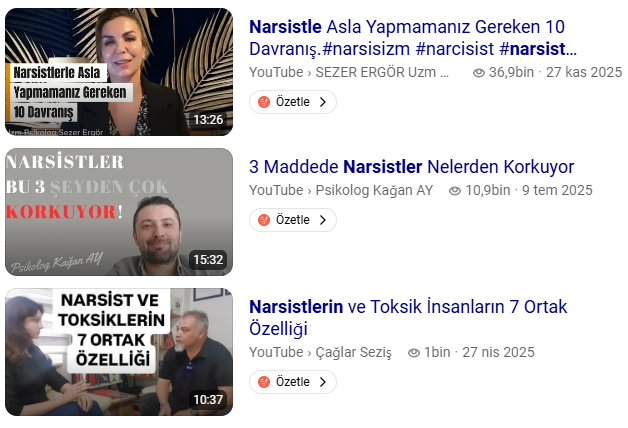The width and height of the screenshot is (628, 428).
Task: Click the 10:37 duration badge on third thumbnail
Action: click(208, 400)
